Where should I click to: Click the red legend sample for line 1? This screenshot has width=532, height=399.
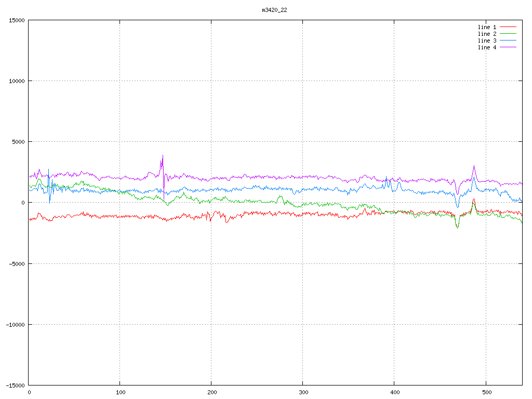coord(509,27)
